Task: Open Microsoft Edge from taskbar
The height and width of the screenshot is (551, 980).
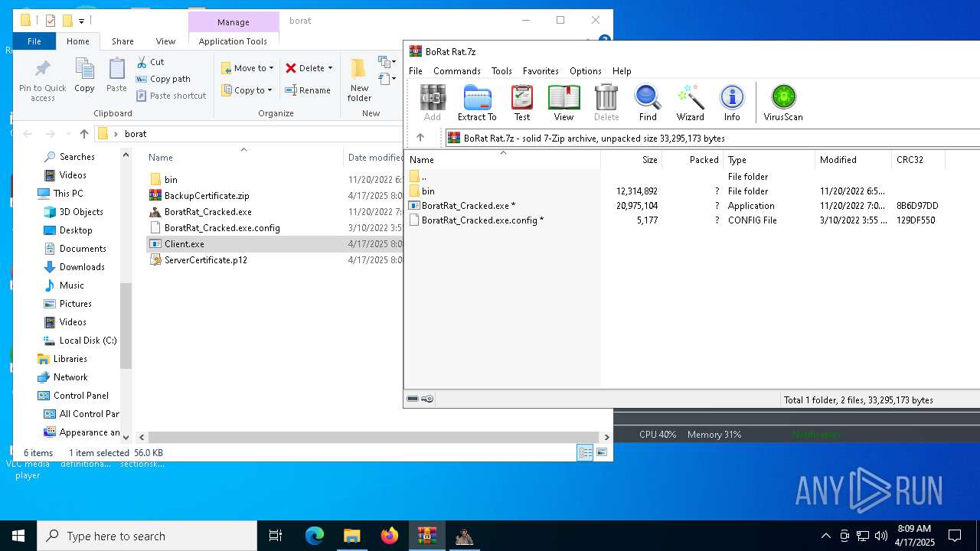Action: 315,536
